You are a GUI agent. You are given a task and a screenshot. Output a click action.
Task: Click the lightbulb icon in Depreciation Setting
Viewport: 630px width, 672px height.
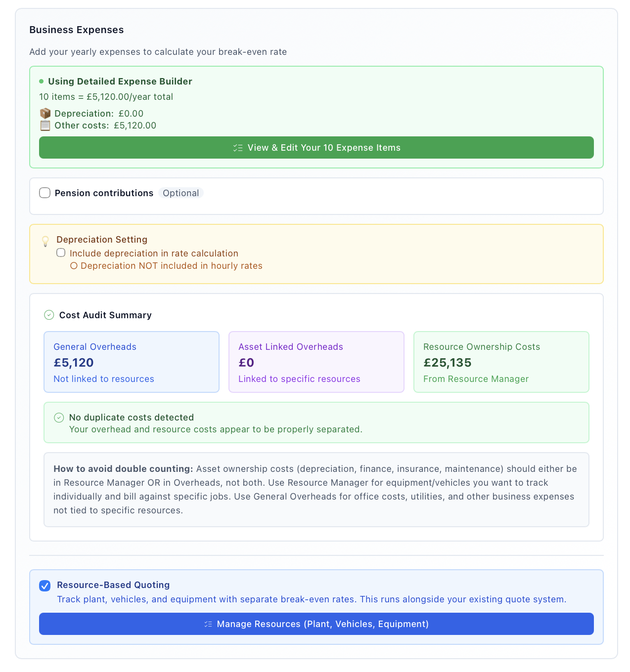pyautogui.click(x=46, y=242)
